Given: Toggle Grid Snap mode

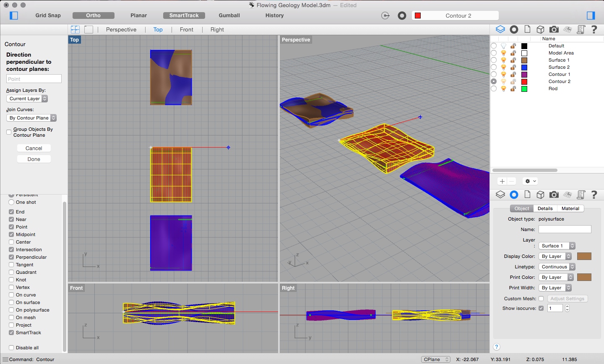Looking at the screenshot, I should 48,16.
